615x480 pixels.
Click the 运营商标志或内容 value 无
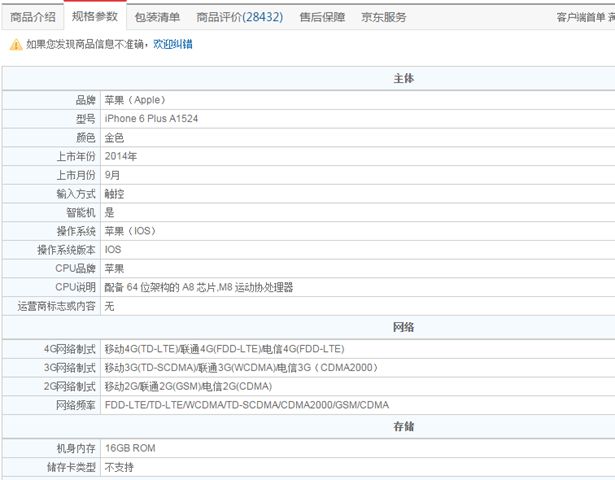109,306
